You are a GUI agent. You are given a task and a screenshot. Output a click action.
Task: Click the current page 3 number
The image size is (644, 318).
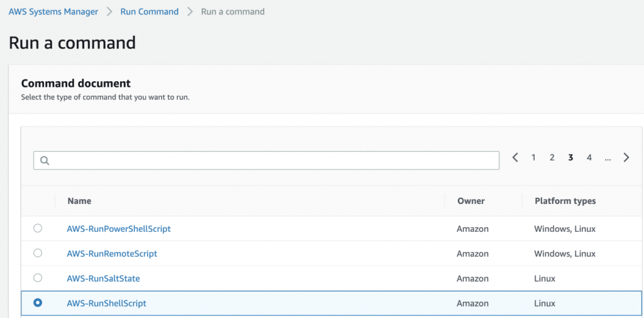(570, 157)
